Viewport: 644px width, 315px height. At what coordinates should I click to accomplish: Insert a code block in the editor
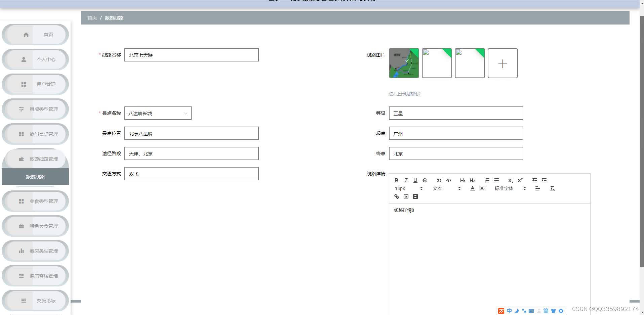tap(448, 180)
